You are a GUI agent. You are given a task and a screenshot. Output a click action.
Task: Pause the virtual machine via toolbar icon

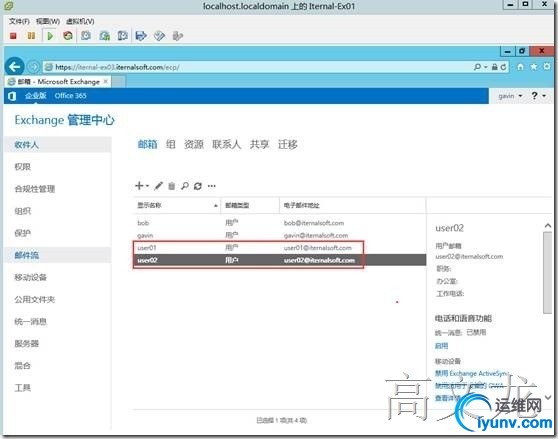[31, 36]
